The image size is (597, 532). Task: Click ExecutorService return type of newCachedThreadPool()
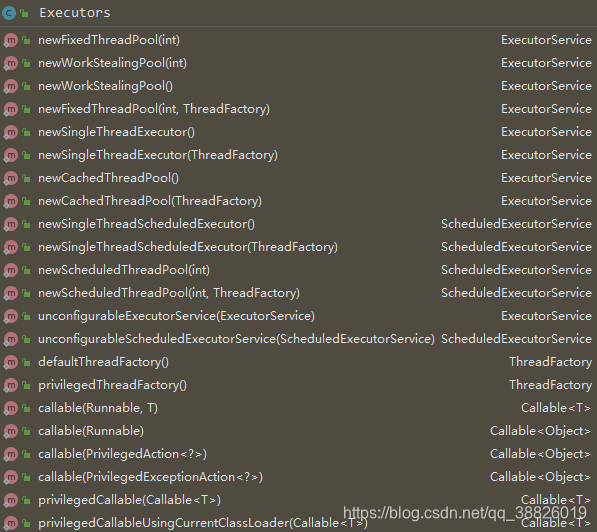[x=546, y=178]
